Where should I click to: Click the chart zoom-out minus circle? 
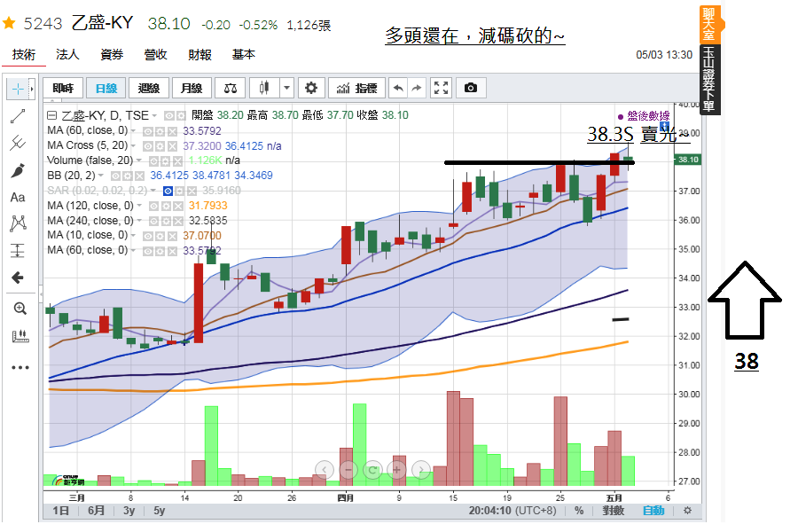(348, 469)
